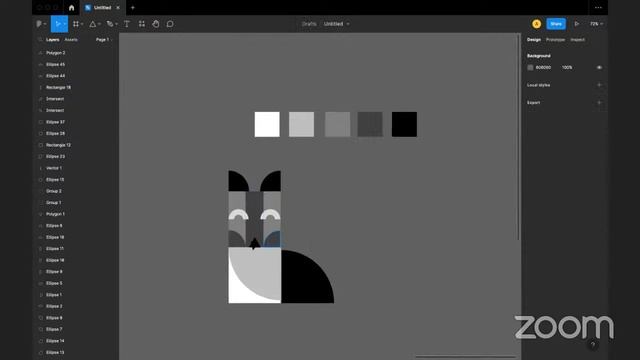This screenshot has height=360, width=640.
Task: Select the Hand tool
Action: coord(156,24)
